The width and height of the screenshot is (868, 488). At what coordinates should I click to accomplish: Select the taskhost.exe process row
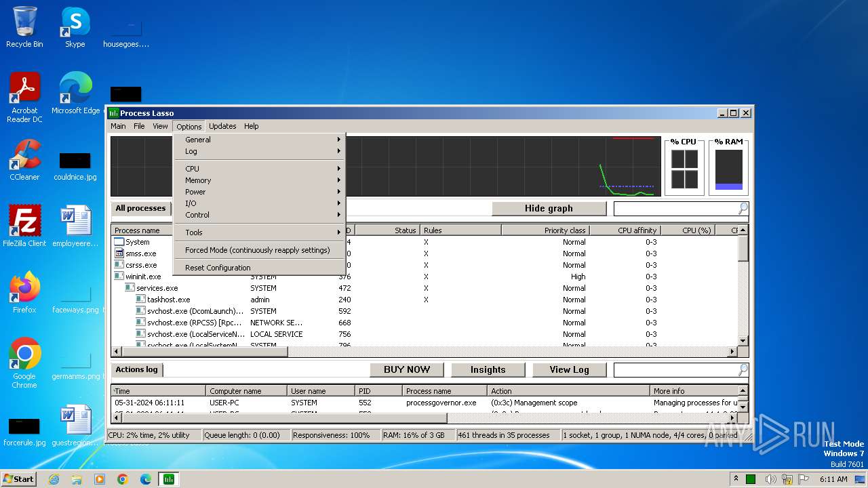[x=425, y=300]
